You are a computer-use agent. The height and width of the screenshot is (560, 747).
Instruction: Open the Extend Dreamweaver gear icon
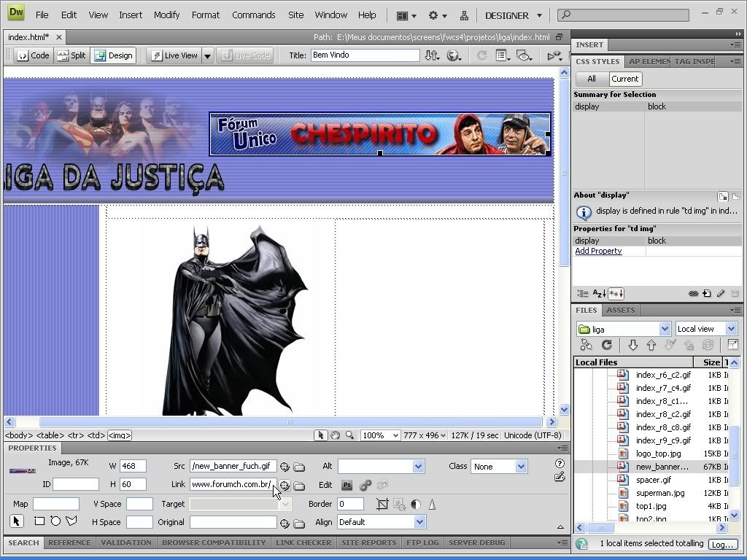(x=438, y=16)
